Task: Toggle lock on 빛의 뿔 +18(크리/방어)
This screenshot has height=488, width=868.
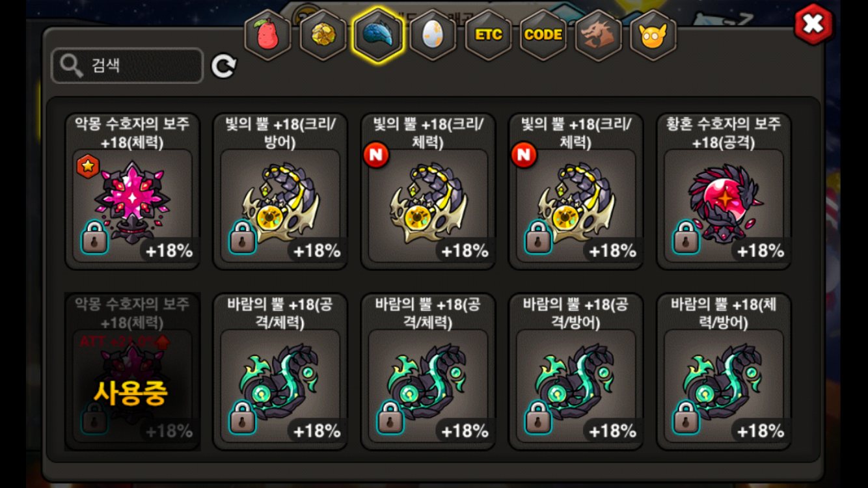Action: pyautogui.click(x=243, y=237)
